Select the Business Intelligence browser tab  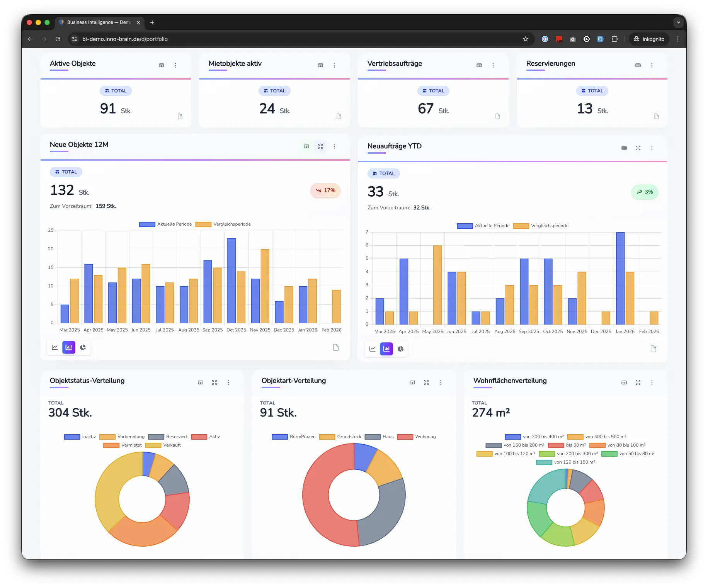(99, 22)
